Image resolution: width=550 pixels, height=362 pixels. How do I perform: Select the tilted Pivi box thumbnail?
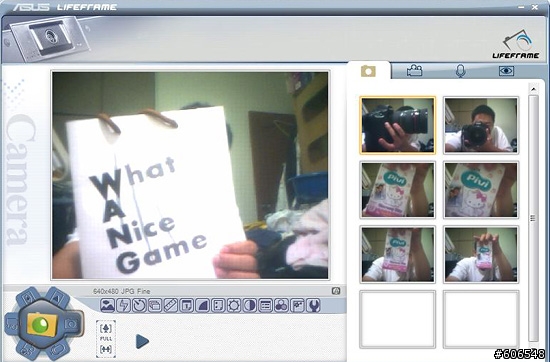(x=397, y=189)
